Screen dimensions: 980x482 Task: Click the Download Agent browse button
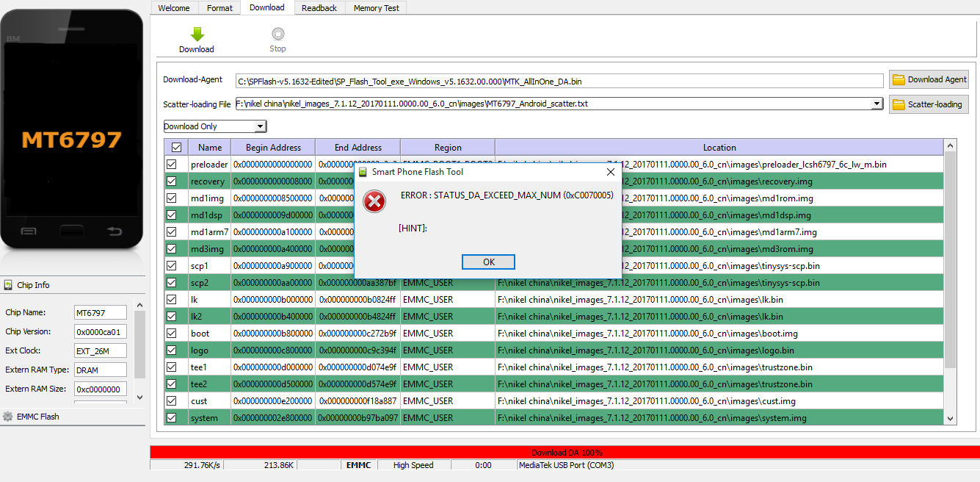929,79
